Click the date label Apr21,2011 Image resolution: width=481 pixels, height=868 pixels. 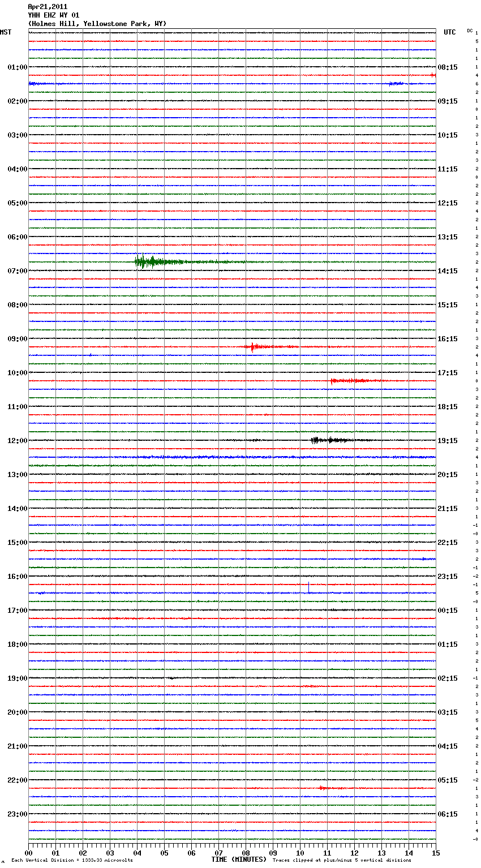pos(48,7)
